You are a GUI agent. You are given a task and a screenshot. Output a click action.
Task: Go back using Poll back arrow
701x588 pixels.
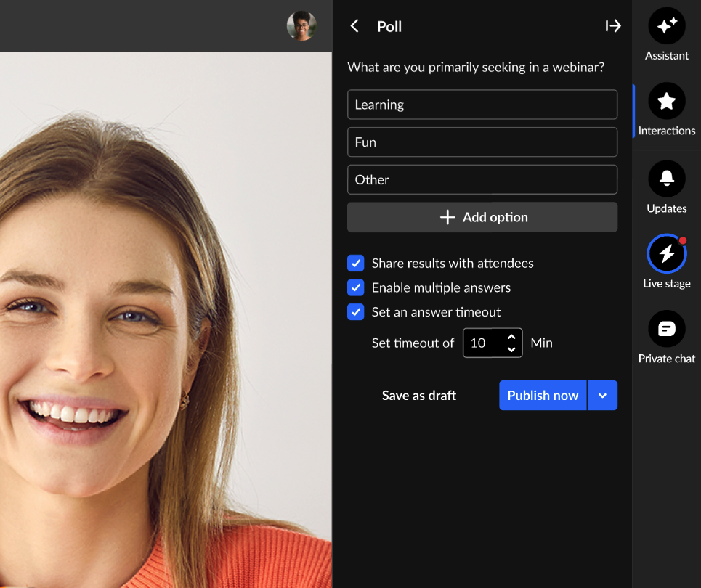click(354, 27)
